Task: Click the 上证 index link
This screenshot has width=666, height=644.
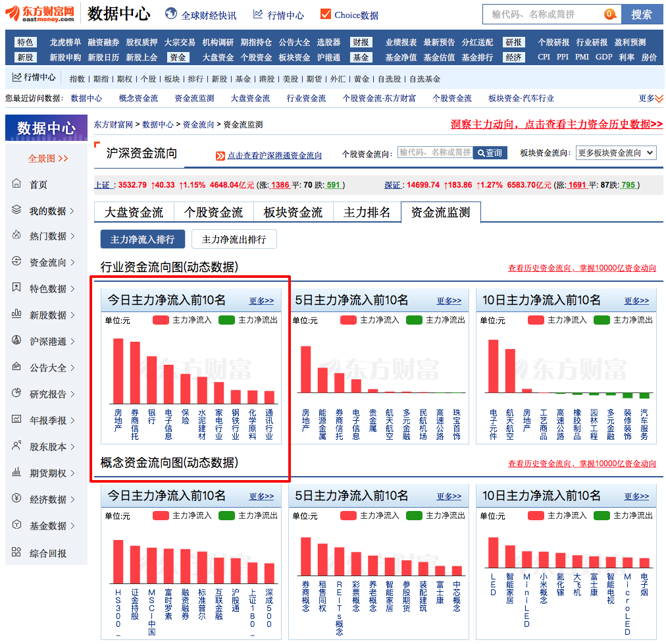Action: (103, 185)
